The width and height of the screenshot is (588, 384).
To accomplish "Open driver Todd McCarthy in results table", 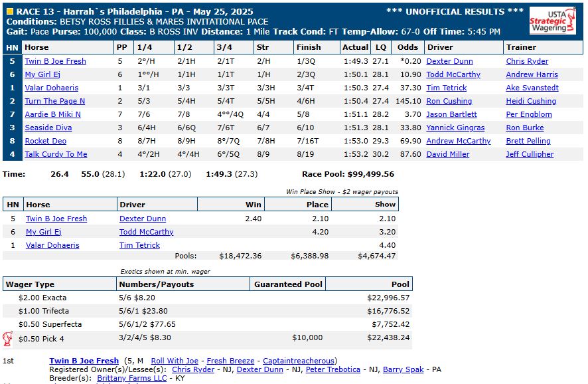I will click(453, 74).
